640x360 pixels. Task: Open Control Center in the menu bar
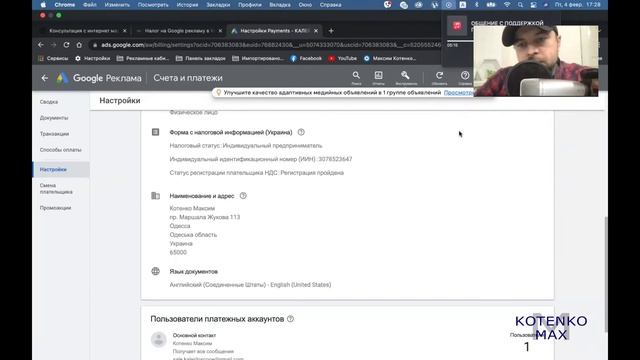coord(533,5)
